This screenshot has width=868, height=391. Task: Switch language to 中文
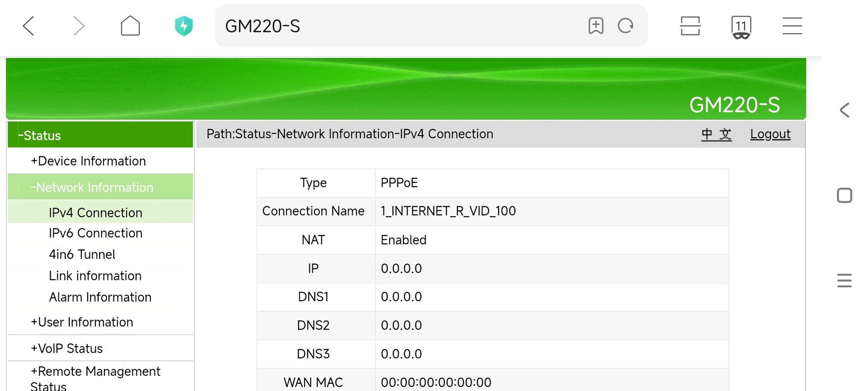[717, 134]
